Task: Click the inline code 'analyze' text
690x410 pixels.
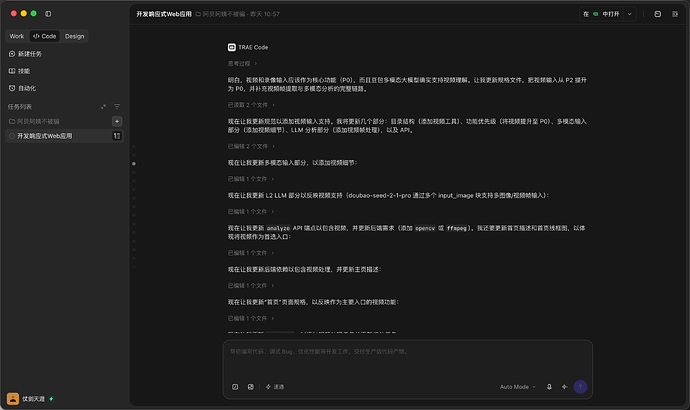Action: point(278,228)
